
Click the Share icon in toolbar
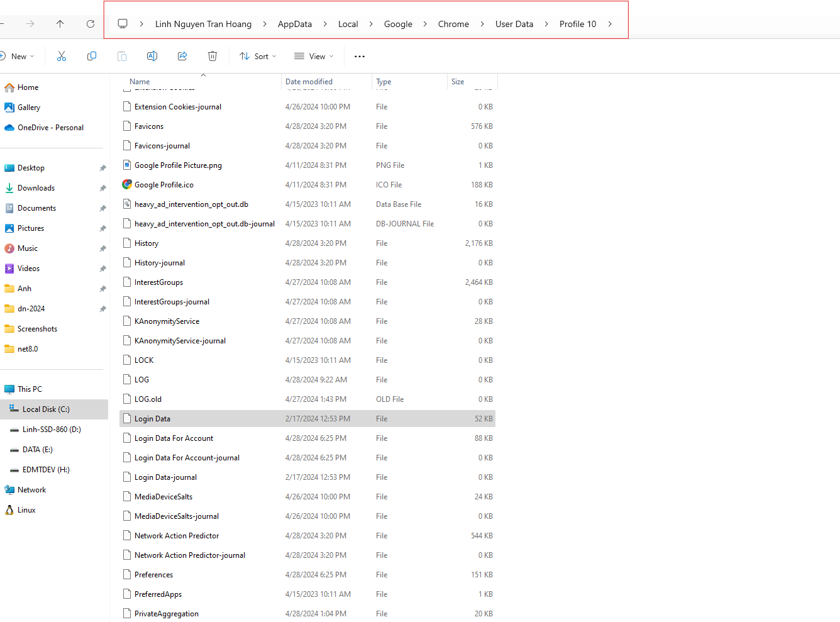[x=182, y=57]
